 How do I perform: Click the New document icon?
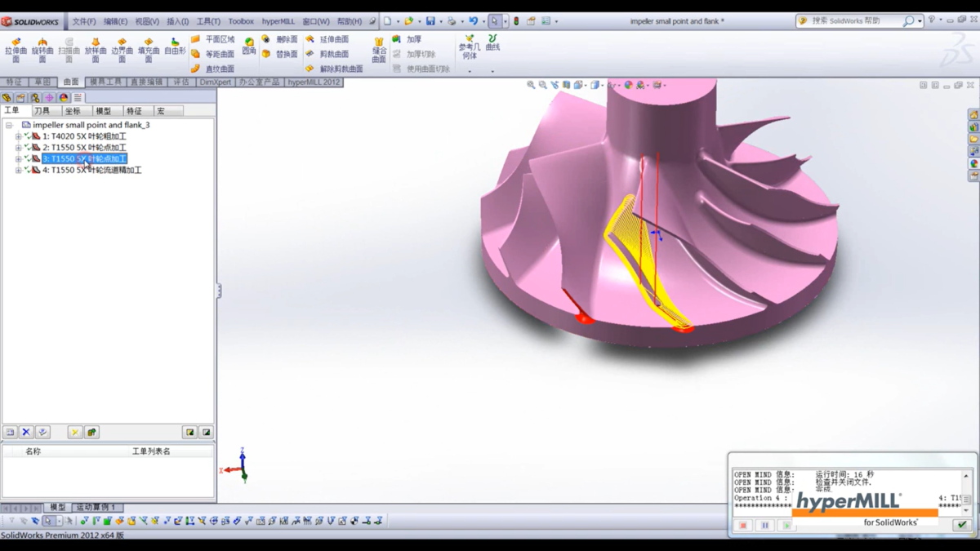tap(388, 21)
